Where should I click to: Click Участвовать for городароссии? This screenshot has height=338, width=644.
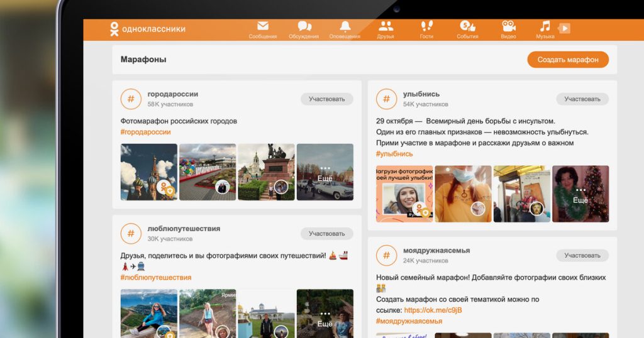click(x=327, y=99)
